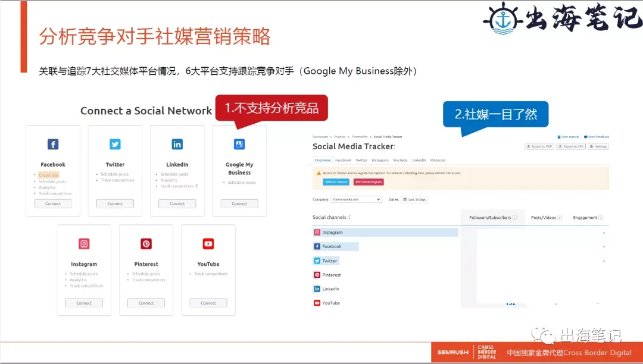Click Twitter icon in Social channels list
This screenshot has width=643, height=364.
coord(317,261)
